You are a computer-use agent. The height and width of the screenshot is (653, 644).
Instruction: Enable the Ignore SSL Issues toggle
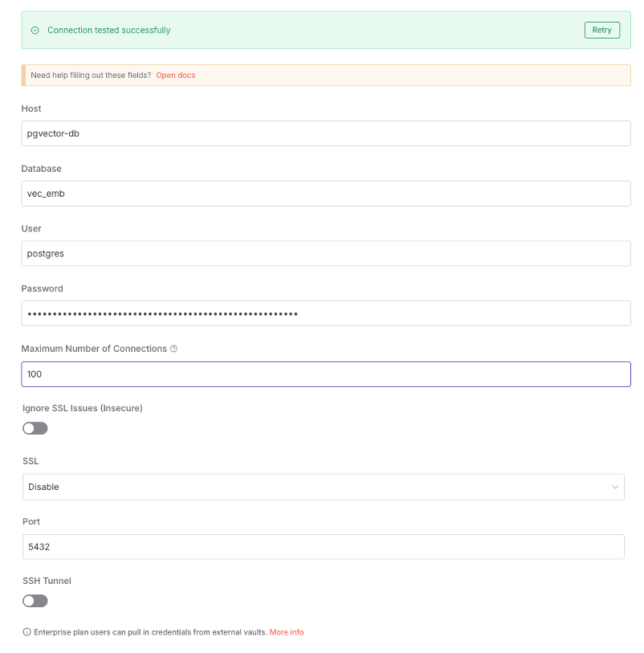click(x=35, y=428)
